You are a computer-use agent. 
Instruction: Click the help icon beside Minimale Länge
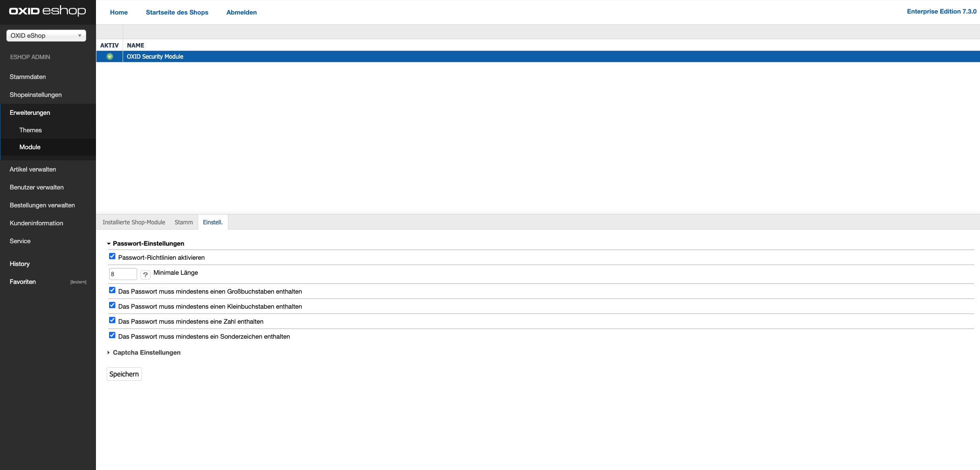tap(145, 275)
